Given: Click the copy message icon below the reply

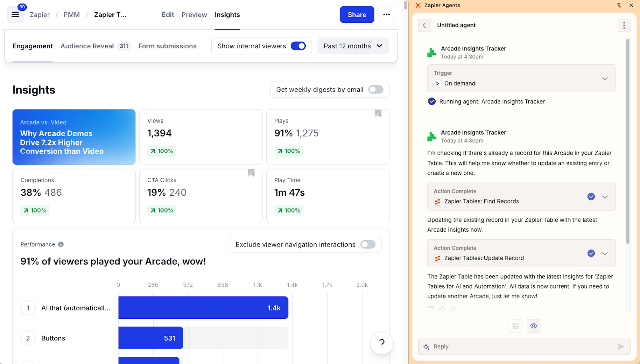Looking at the screenshot, I should click(430, 309).
